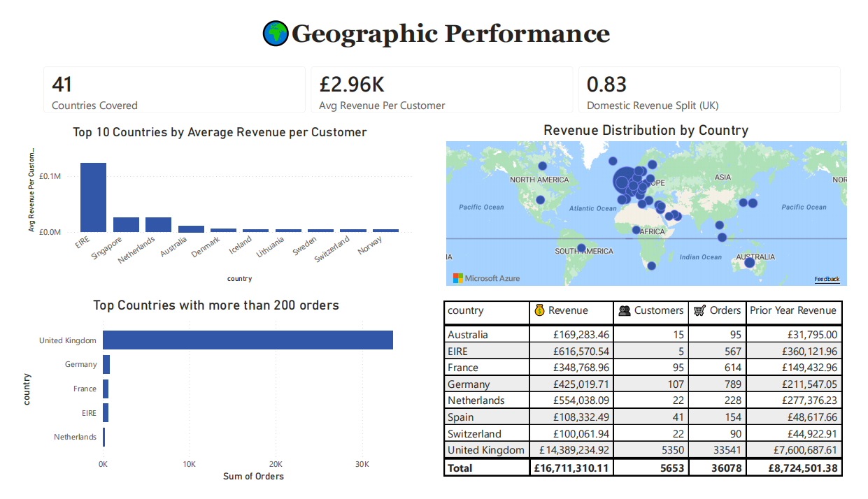Click the Revenue Distribution by Country title
This screenshot has width=868, height=499.
[646, 130]
